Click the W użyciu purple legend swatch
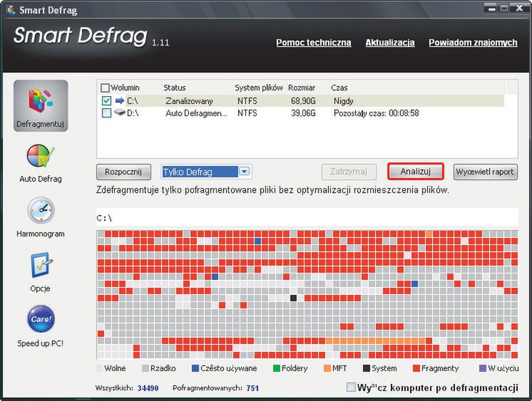The width and height of the screenshot is (532, 401). [x=483, y=368]
